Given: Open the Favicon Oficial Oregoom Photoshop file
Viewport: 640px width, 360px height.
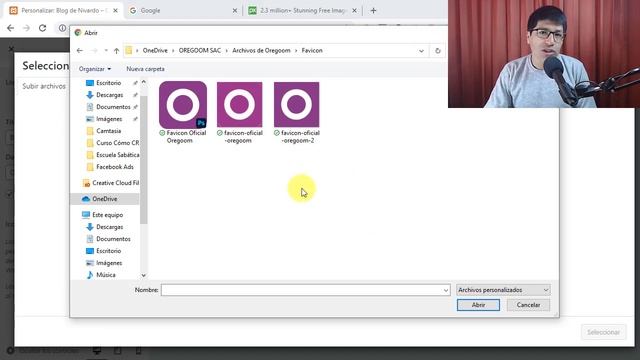Looking at the screenshot, I should pos(183,112).
